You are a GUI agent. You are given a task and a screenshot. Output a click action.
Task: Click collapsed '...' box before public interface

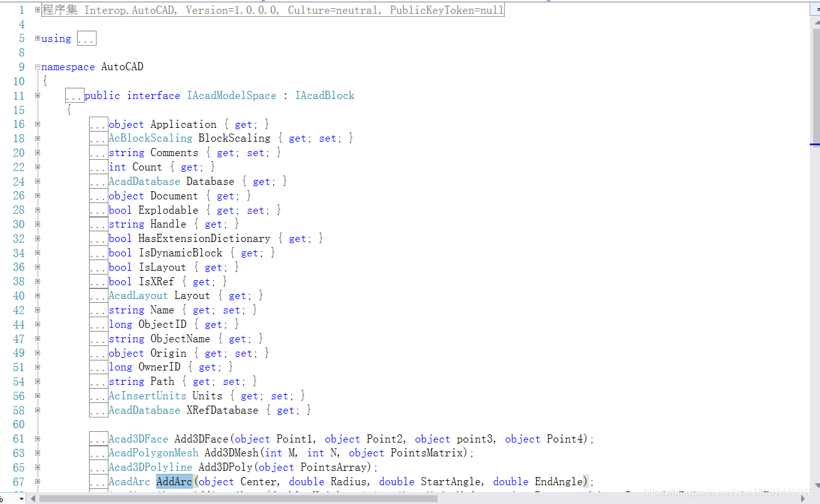[75, 96]
